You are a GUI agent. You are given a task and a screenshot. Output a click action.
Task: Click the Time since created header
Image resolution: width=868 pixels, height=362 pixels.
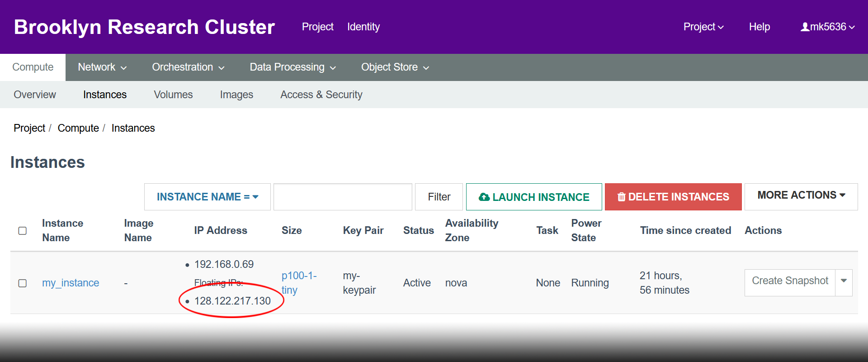click(685, 230)
